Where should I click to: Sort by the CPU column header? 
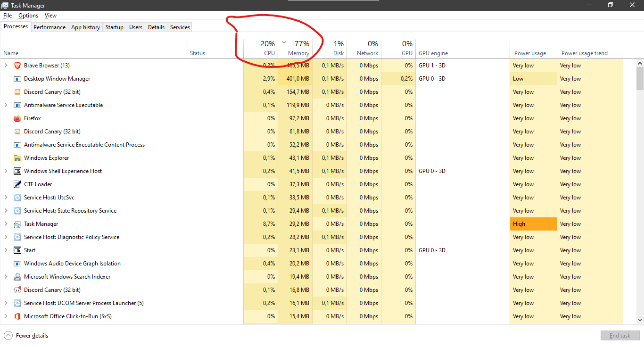click(x=261, y=49)
